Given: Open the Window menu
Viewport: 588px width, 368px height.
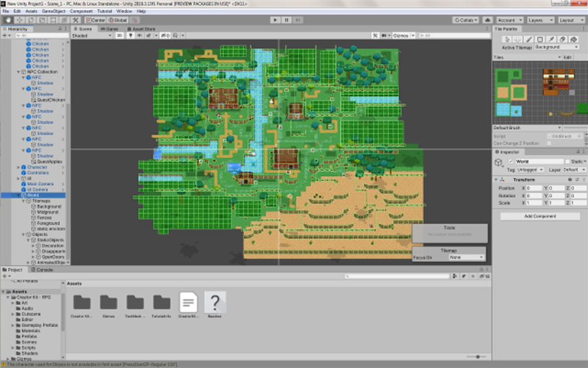Looking at the screenshot, I should pos(124,11).
